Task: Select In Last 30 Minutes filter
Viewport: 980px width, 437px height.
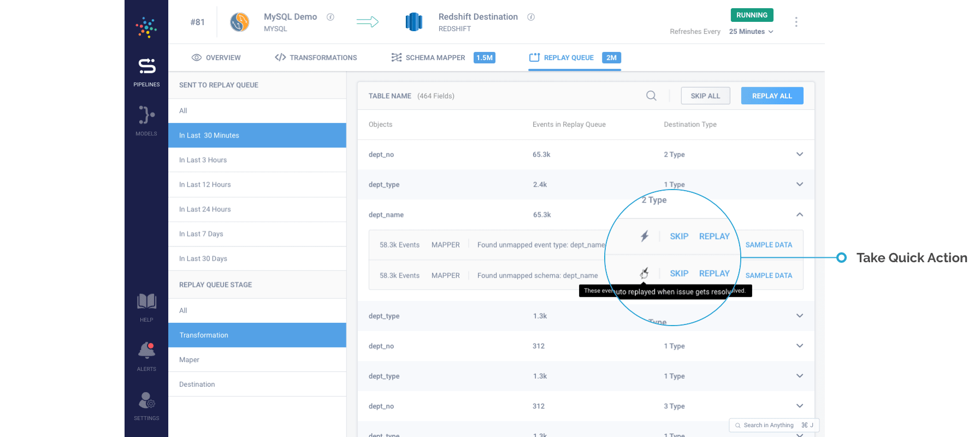Action: point(257,135)
